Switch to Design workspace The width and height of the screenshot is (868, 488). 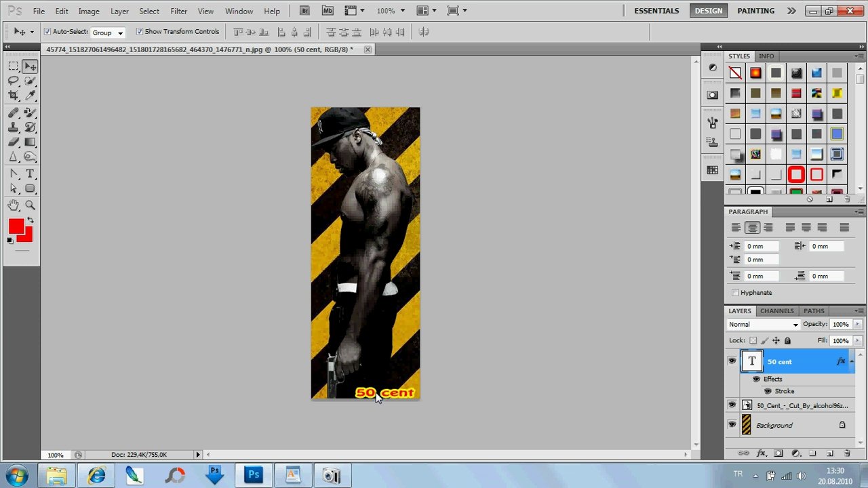709,11
